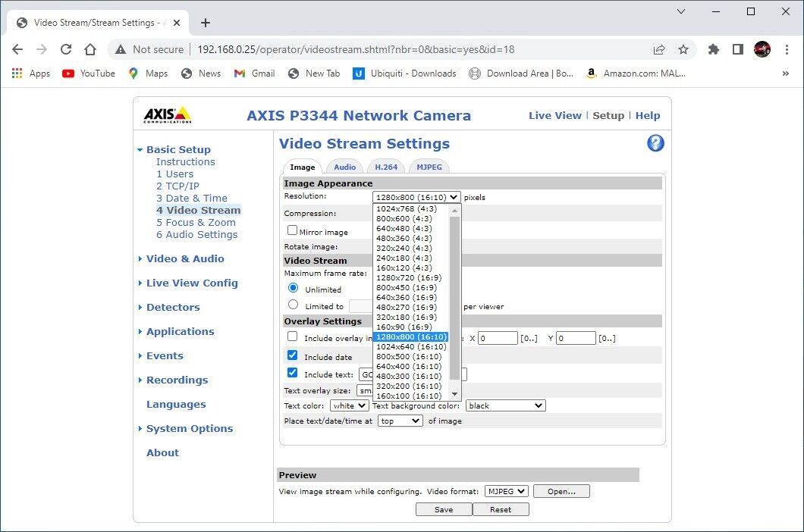Select the Unlimited frame rate radio
The width and height of the screenshot is (804, 532).
(x=294, y=287)
